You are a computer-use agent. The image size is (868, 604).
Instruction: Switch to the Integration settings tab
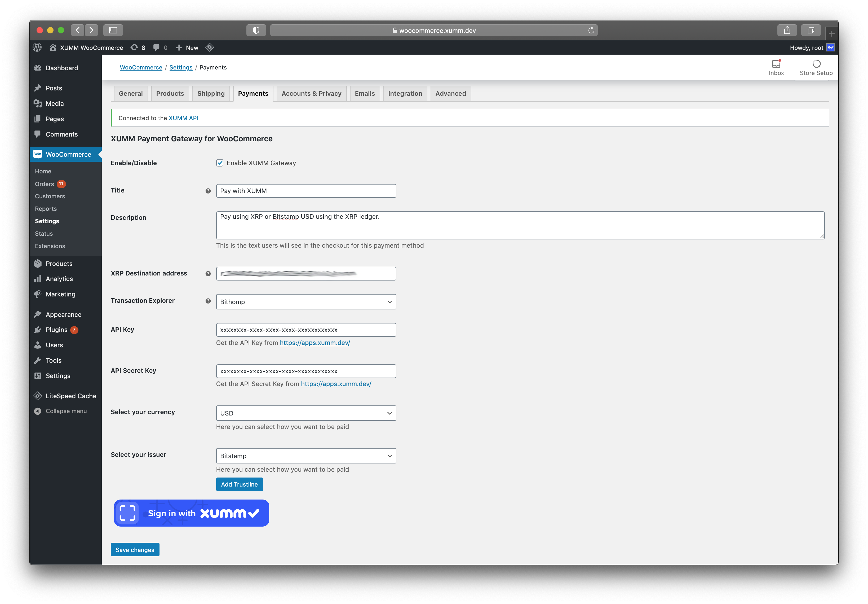click(x=405, y=93)
